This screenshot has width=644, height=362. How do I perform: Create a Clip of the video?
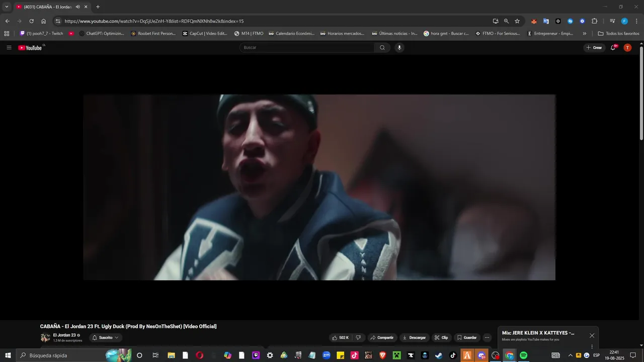click(x=441, y=337)
